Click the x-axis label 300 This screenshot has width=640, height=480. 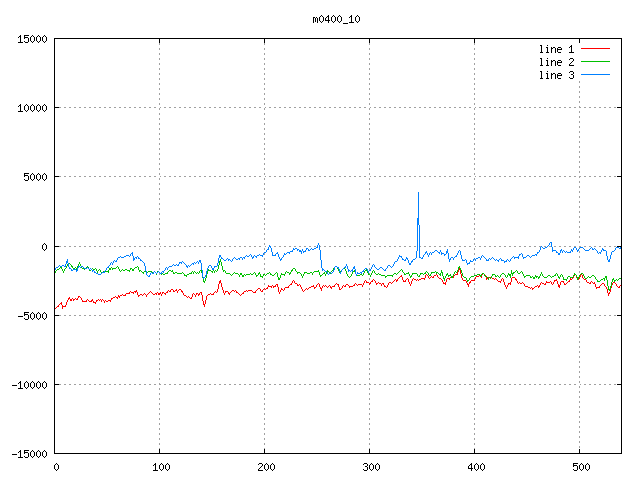coord(371,467)
